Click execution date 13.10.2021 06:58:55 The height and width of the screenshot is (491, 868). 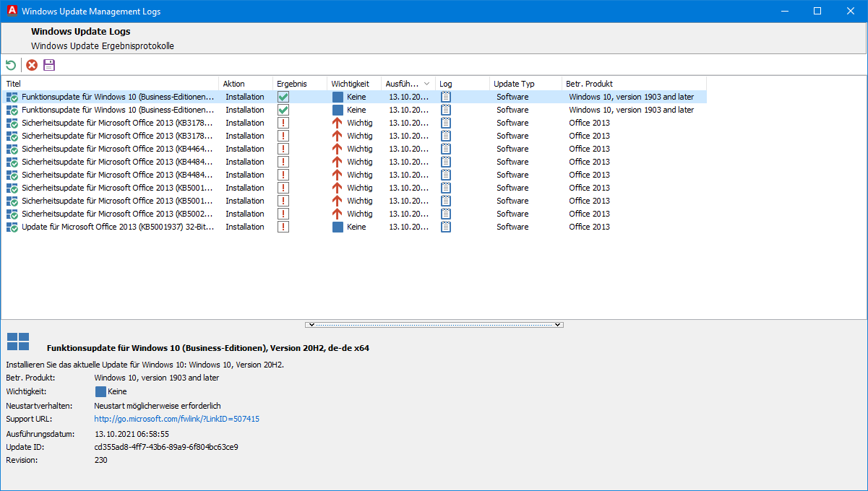point(132,434)
